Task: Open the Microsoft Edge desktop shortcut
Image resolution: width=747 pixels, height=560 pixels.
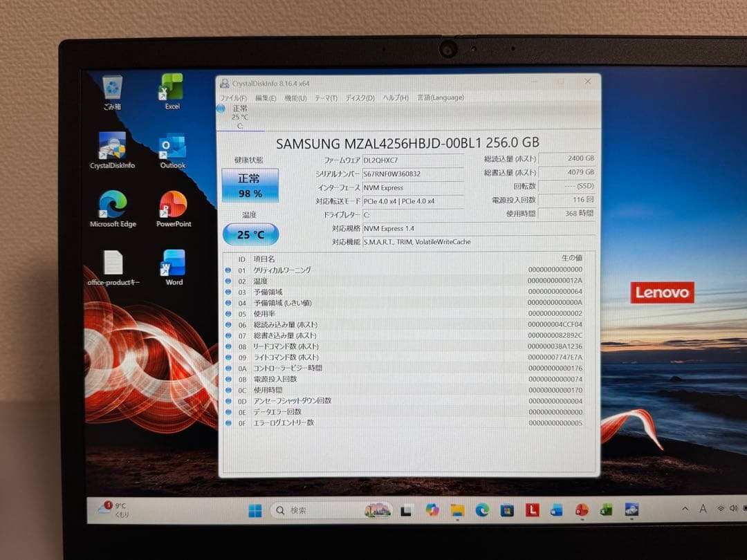Action: 113,209
